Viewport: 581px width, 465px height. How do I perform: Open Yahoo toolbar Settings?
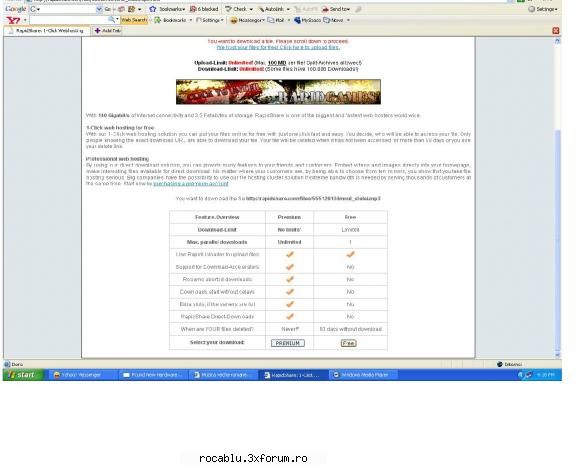pyautogui.click(x=209, y=20)
